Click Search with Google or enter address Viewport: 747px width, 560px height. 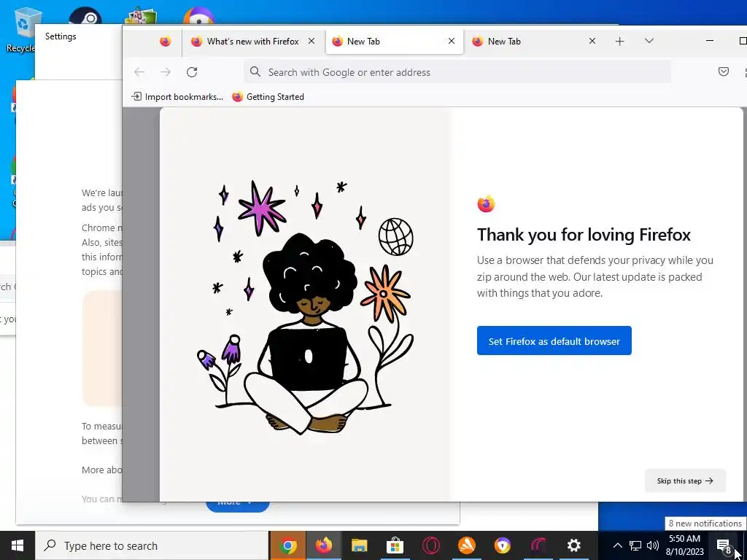click(457, 72)
